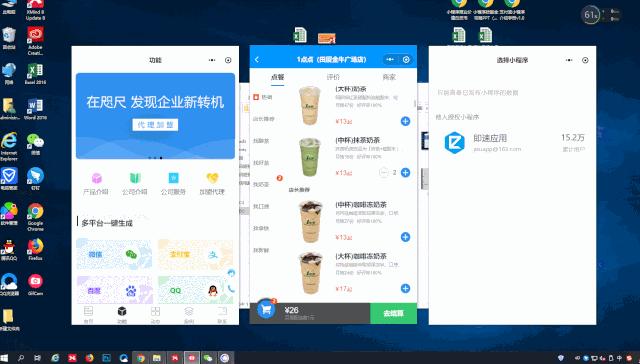Select the 微信 platform card

114,255
